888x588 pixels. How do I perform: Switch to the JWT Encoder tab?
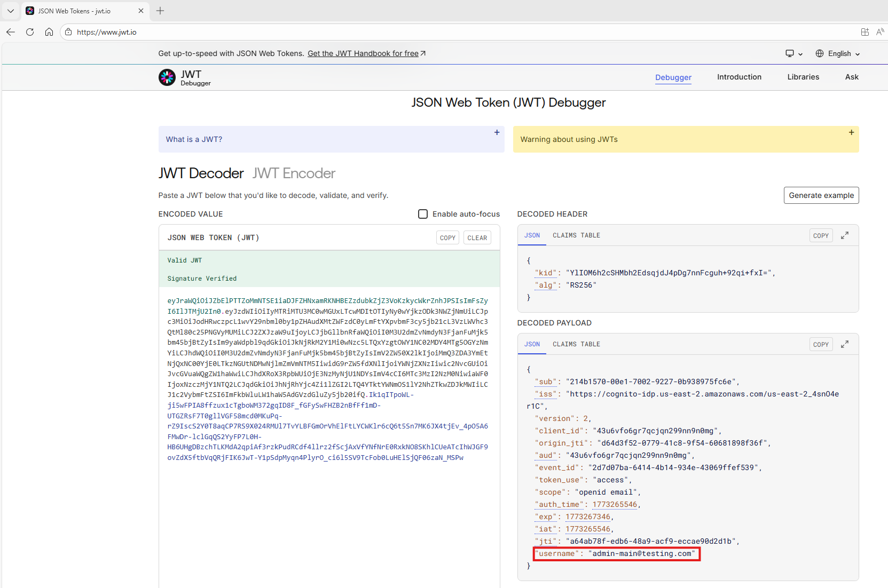294,173
